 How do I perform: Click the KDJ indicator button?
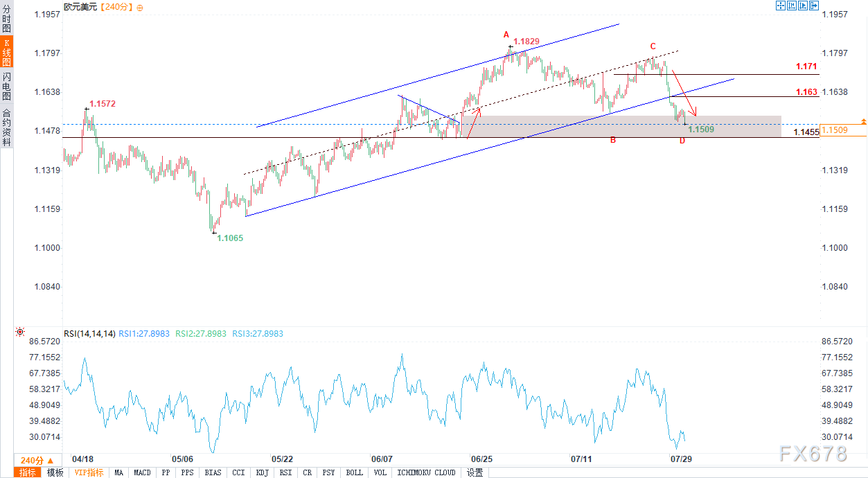pos(262,472)
